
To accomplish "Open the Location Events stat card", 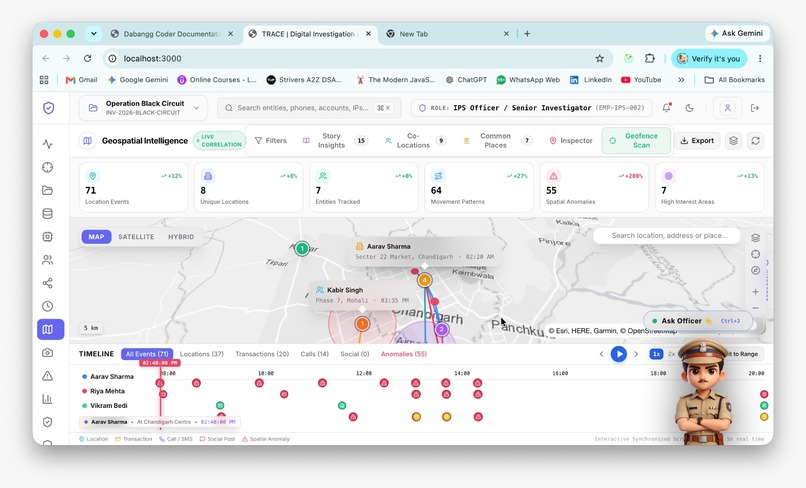I will point(134,187).
